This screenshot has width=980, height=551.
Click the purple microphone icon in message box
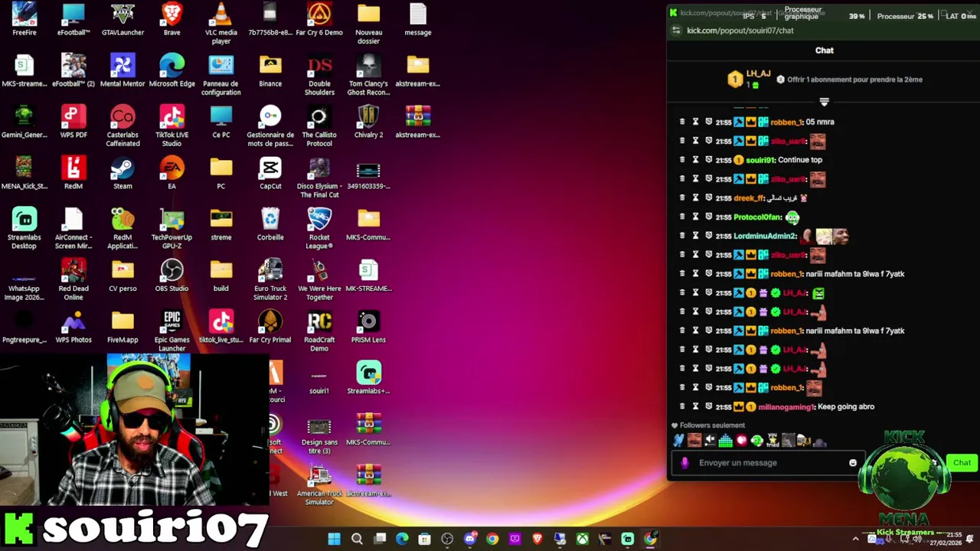click(x=684, y=463)
